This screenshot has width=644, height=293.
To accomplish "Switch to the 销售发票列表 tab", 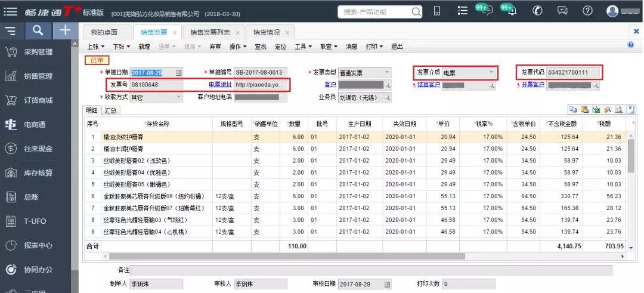I will click(212, 32).
